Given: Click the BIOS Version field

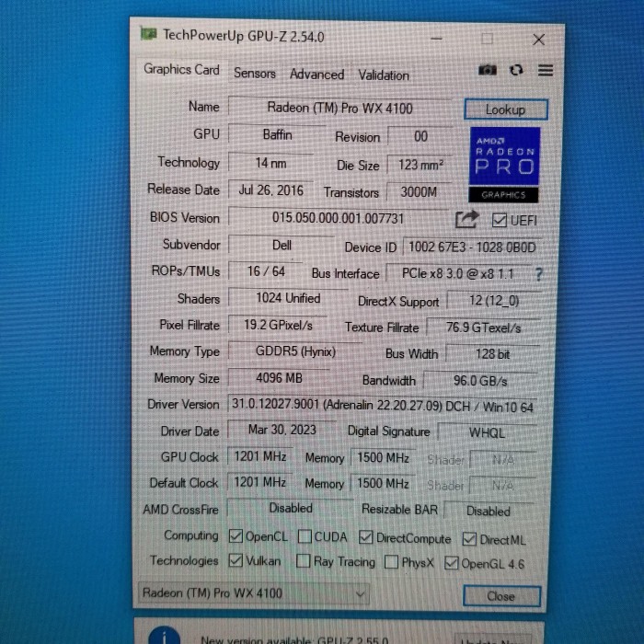Looking at the screenshot, I should [x=339, y=218].
